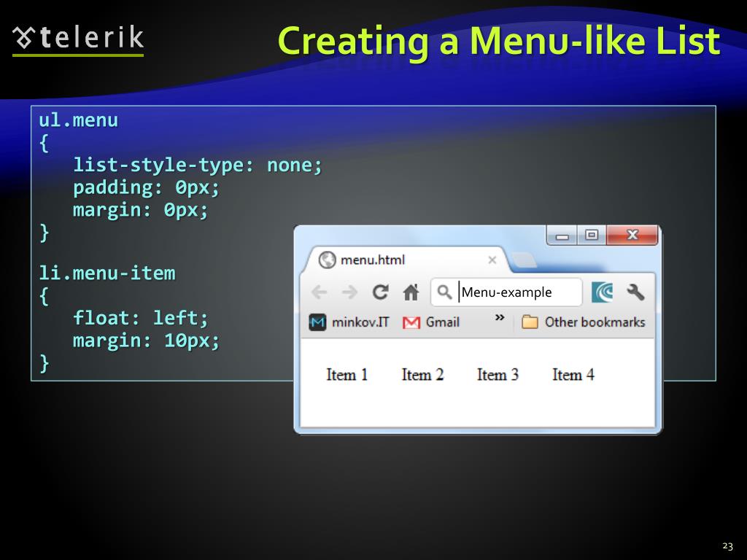Click the ul.menu selector text
Viewport: 747px width, 560px height.
pos(78,120)
